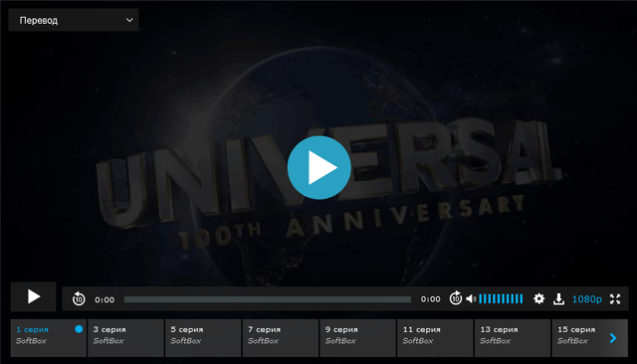
Task: Select 7 серия episode
Action: pyautogui.click(x=281, y=338)
